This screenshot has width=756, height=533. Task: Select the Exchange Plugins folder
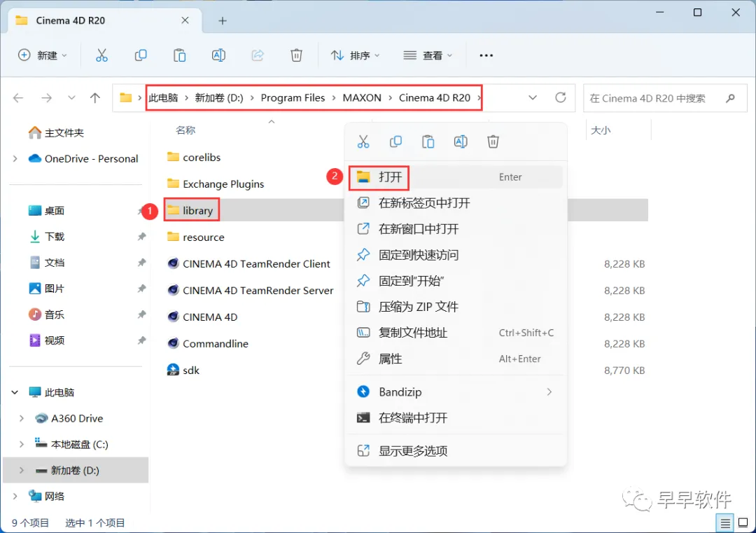[216, 184]
